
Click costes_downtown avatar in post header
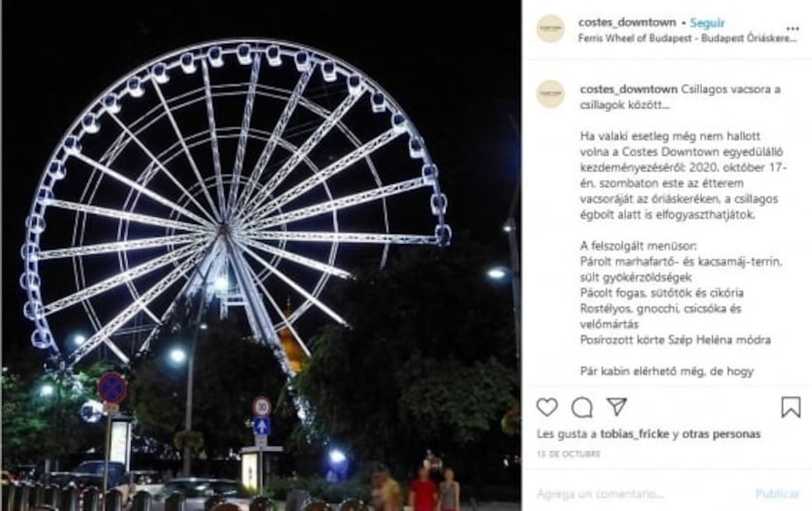(551, 29)
